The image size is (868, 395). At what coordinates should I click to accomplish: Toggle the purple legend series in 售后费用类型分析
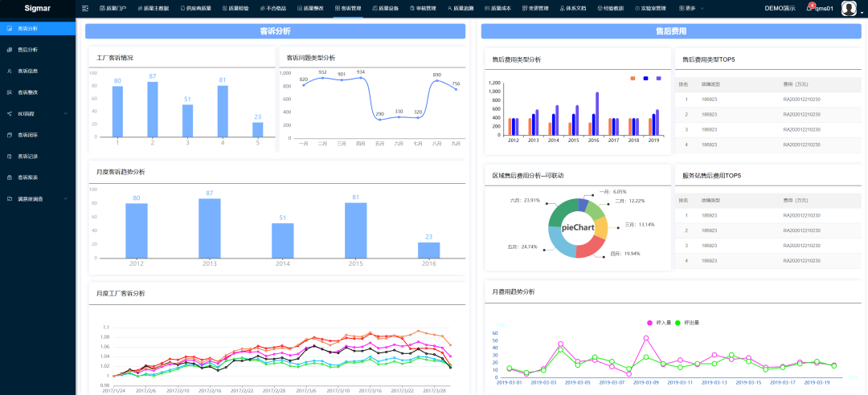point(658,79)
